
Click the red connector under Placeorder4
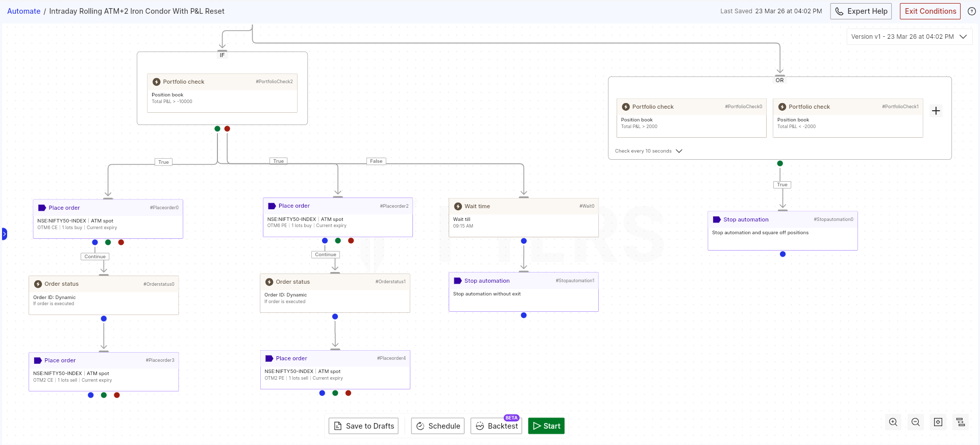click(x=348, y=393)
